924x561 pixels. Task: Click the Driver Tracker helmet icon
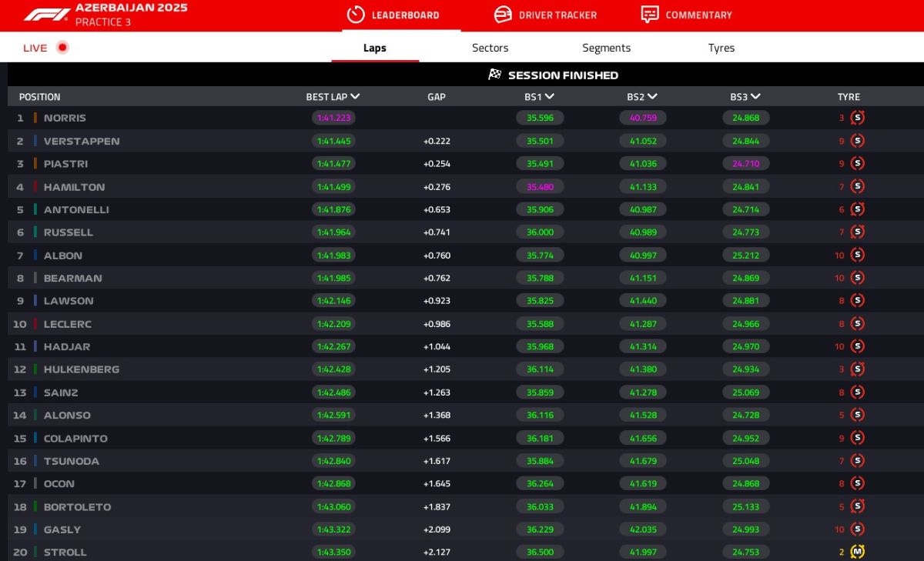(502, 15)
